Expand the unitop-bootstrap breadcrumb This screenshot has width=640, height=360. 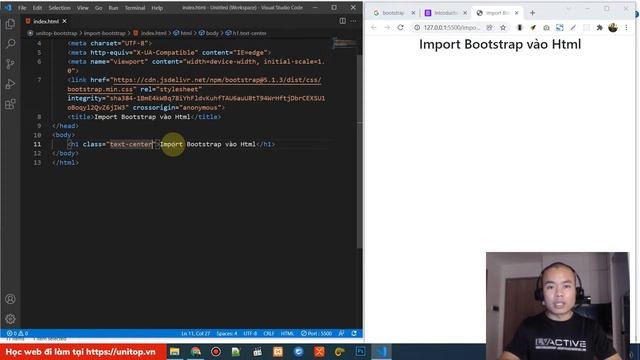tap(56, 33)
